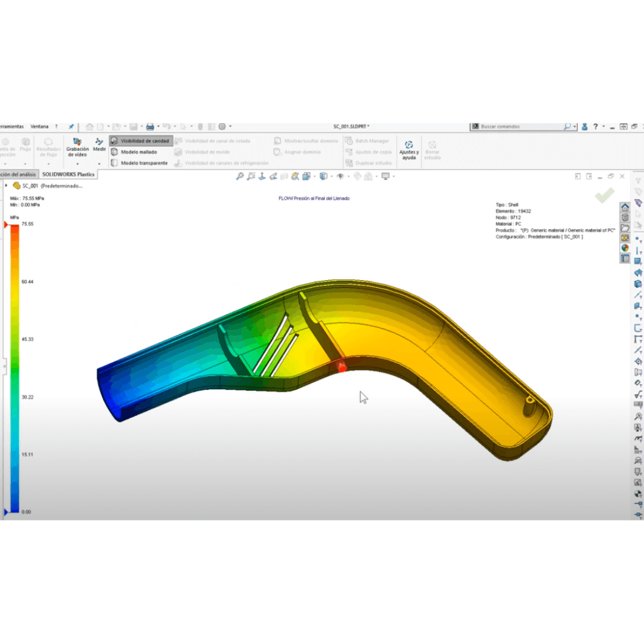This screenshot has width=644, height=644.
Task: Collapse the left panel arrow button
Action: click(578, 176)
